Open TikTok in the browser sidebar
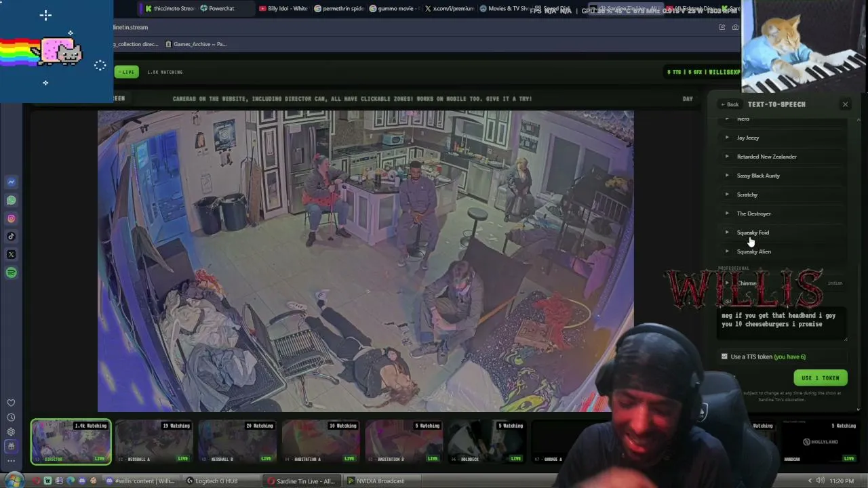Screen dimensions: 868x488 coord(11,237)
